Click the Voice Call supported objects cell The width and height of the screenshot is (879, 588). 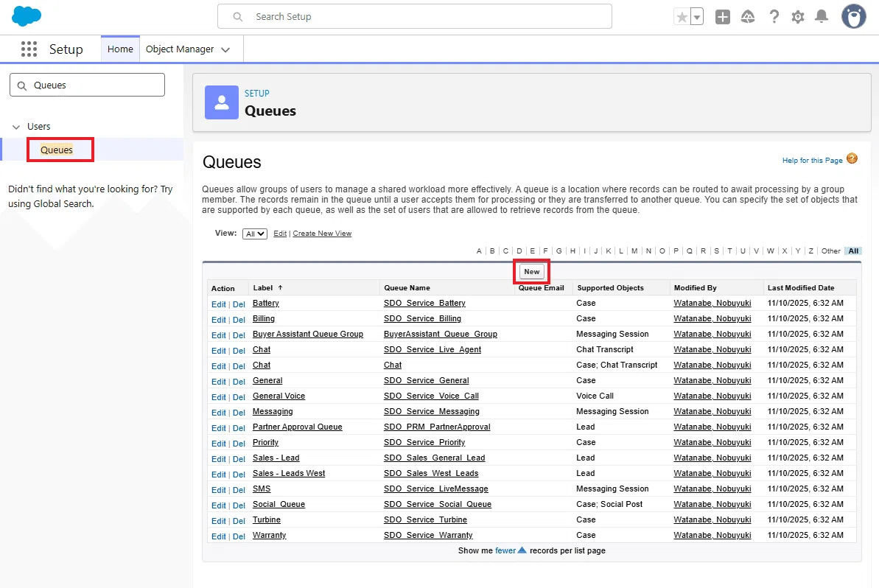[595, 396]
